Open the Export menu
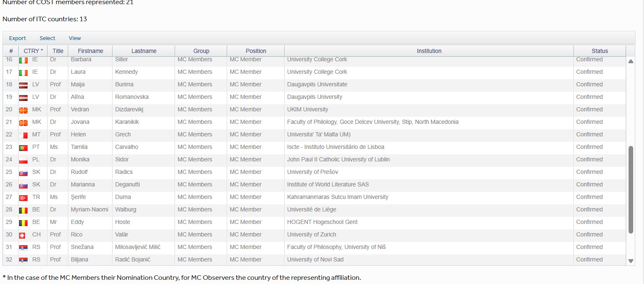Viewport: 644px width, 284px height. coord(18,38)
